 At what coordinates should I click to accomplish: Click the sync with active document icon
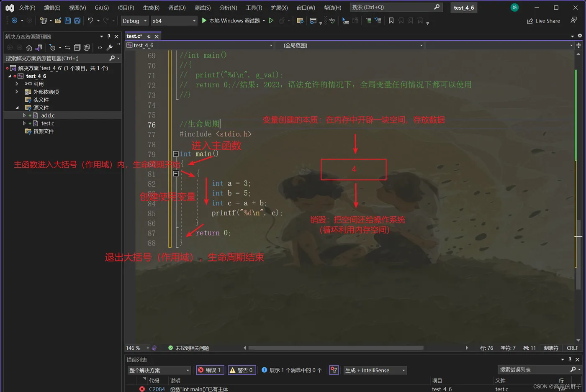pos(67,48)
